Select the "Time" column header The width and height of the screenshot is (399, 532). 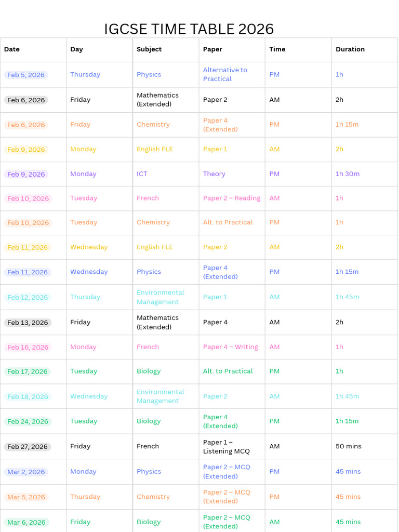(277, 49)
